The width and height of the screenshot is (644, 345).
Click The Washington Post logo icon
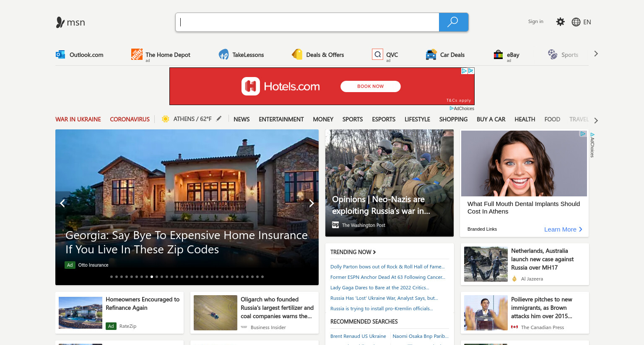click(x=335, y=225)
